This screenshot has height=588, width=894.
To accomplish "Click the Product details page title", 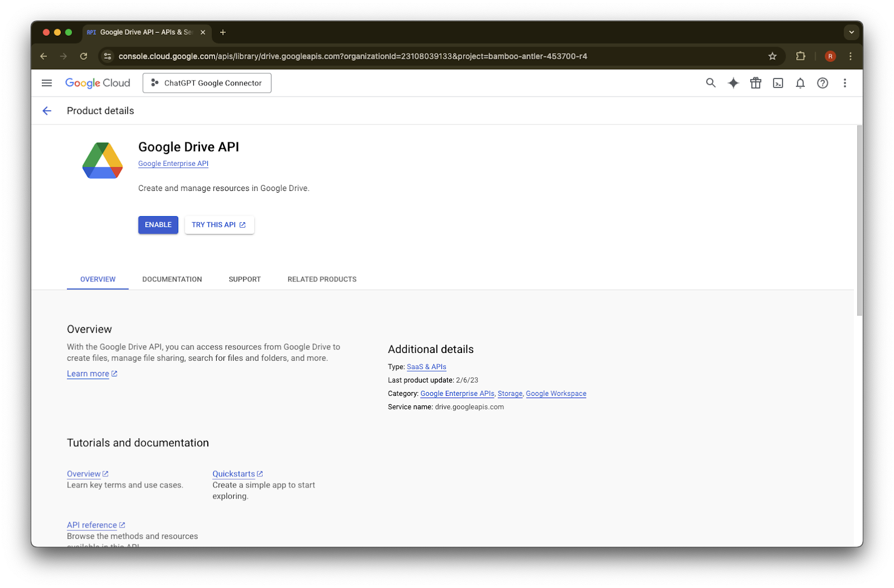I will pos(101,111).
